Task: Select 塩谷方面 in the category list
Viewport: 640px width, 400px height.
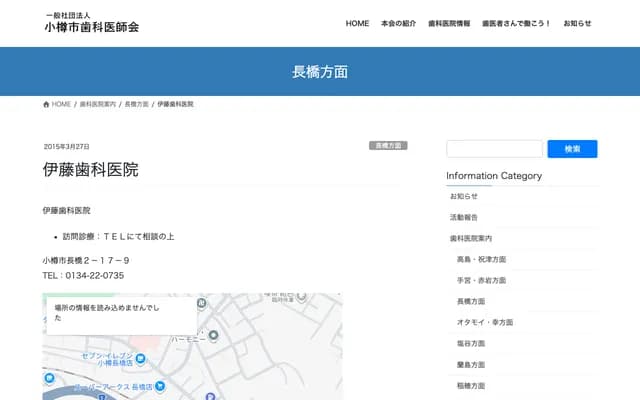Action: [x=470, y=343]
